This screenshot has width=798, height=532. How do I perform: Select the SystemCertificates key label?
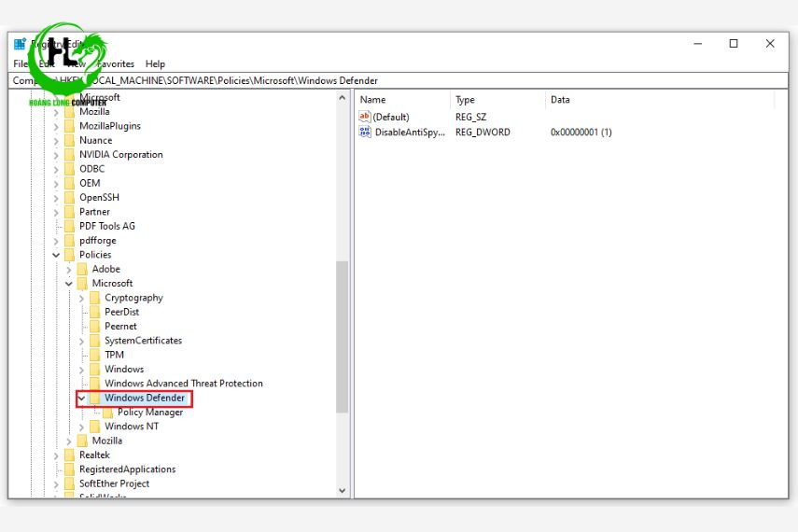(x=144, y=341)
